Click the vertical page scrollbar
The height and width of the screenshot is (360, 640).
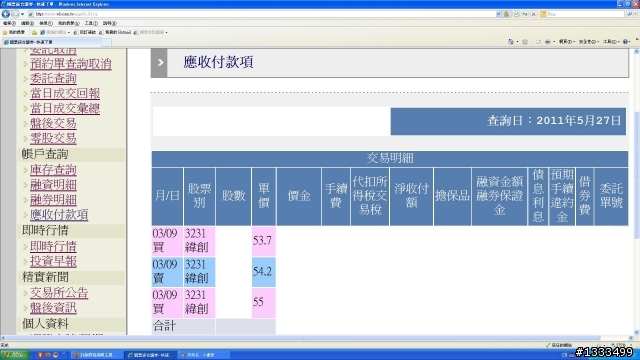point(636,176)
